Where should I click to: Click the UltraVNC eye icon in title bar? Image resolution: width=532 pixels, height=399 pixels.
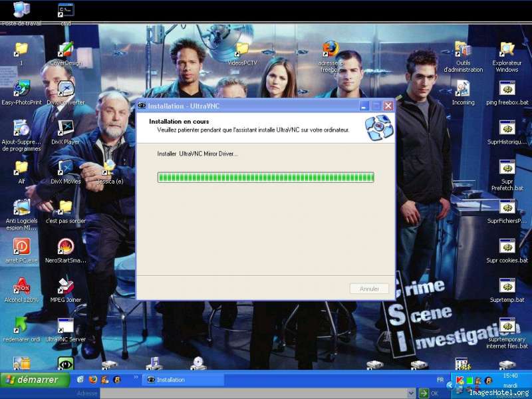(x=142, y=106)
